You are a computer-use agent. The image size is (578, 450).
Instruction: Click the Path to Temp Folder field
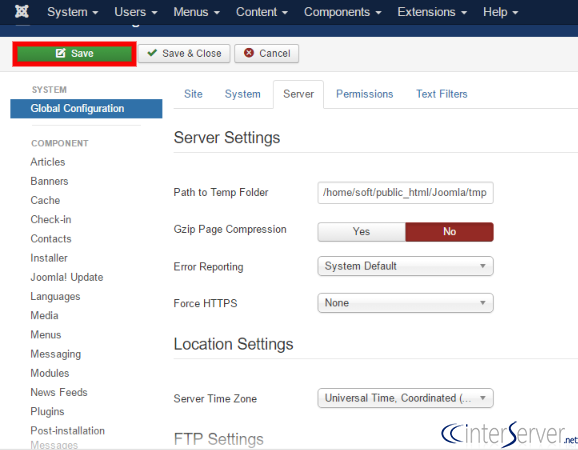pyautogui.click(x=405, y=192)
